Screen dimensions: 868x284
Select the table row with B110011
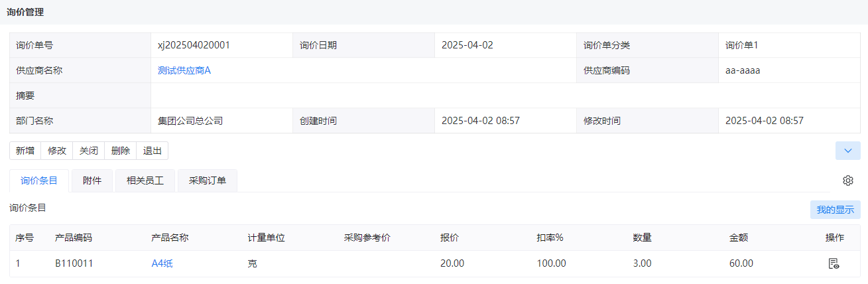click(x=435, y=263)
